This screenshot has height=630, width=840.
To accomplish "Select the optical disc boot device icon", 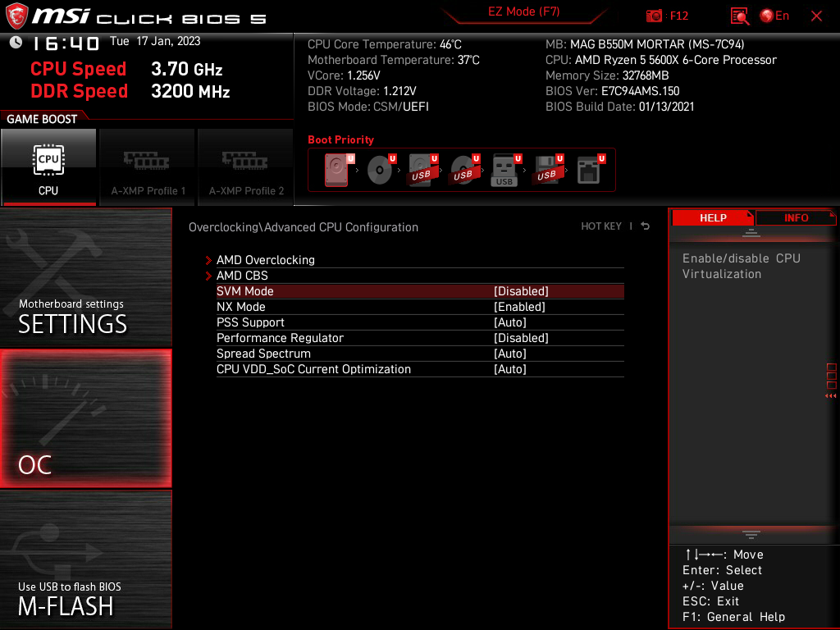I will (381, 170).
